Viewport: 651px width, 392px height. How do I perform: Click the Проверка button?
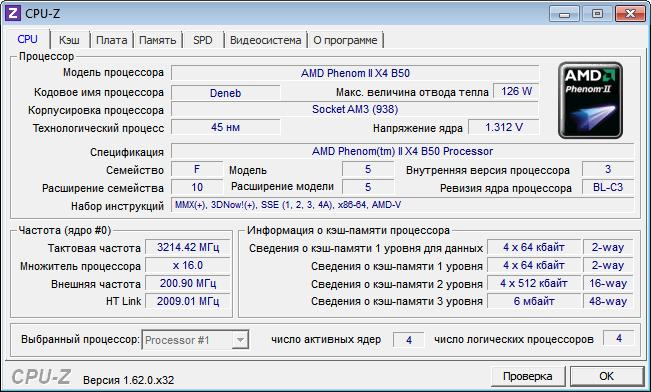point(527,376)
